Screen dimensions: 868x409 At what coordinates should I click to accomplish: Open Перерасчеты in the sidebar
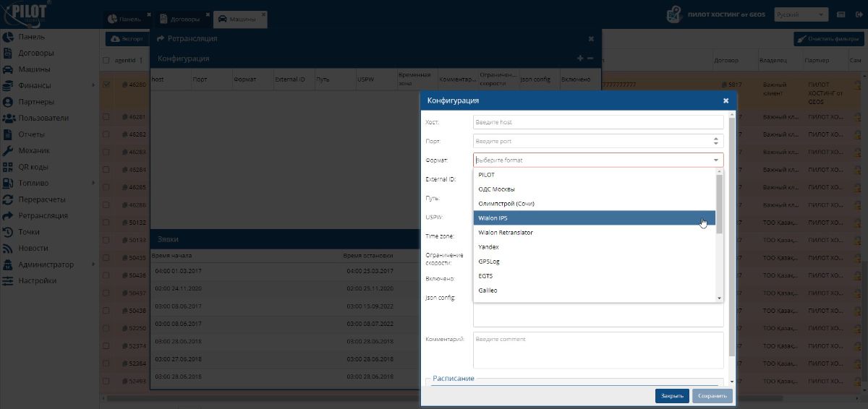(42, 199)
